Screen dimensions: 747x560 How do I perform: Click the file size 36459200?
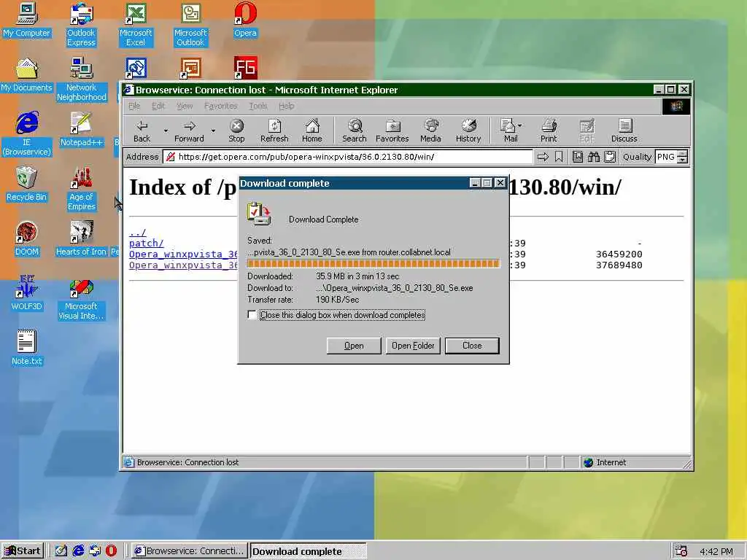[x=619, y=254]
